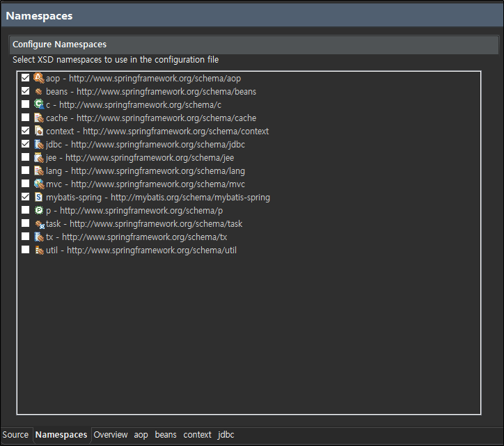Open the context editor tab
Screen dimensions: 504x446
click(198, 435)
